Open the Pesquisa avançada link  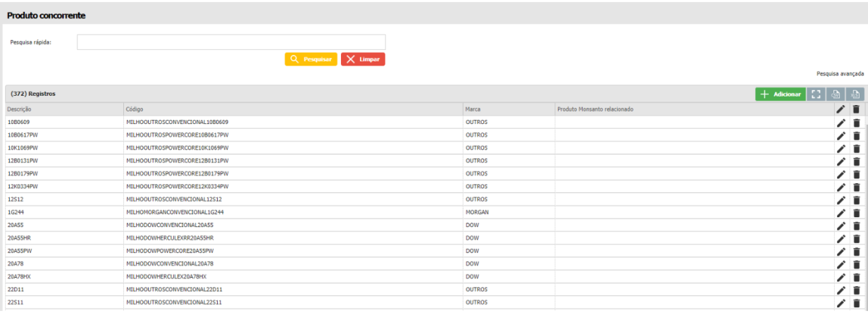(x=840, y=73)
